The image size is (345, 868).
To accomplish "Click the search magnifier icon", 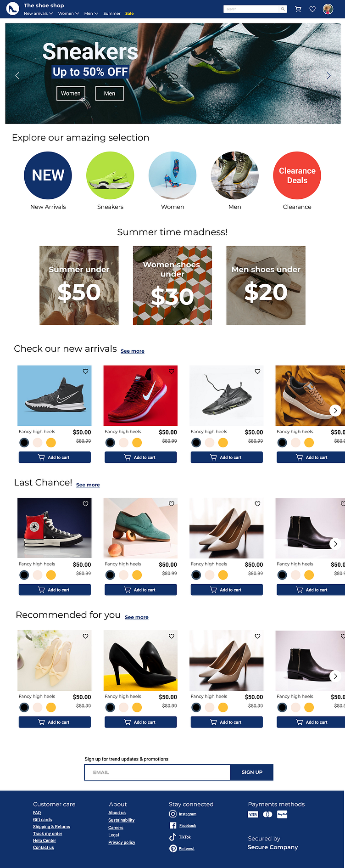I will tap(283, 9).
